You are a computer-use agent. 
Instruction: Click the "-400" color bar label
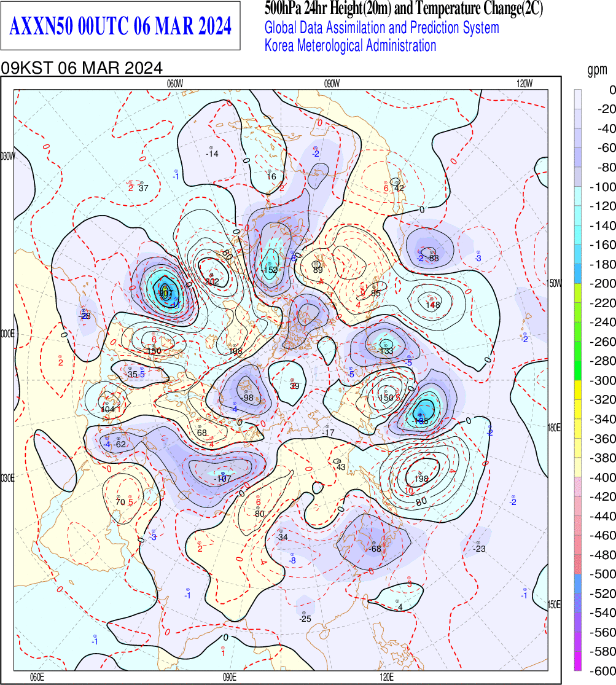tap(603, 477)
